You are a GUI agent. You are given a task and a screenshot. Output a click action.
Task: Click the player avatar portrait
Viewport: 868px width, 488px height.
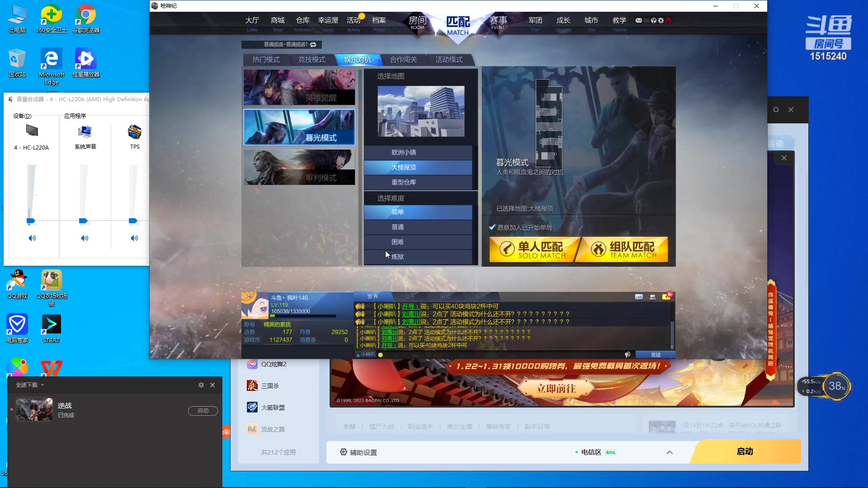255,305
